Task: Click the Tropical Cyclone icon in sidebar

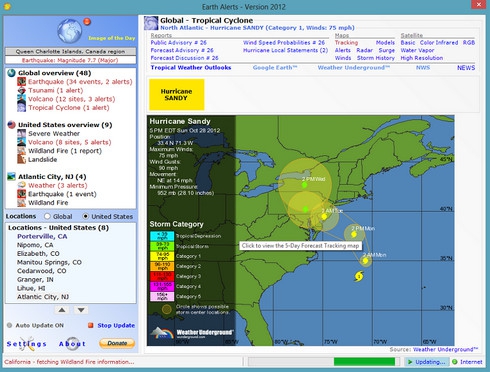Action: (22, 108)
